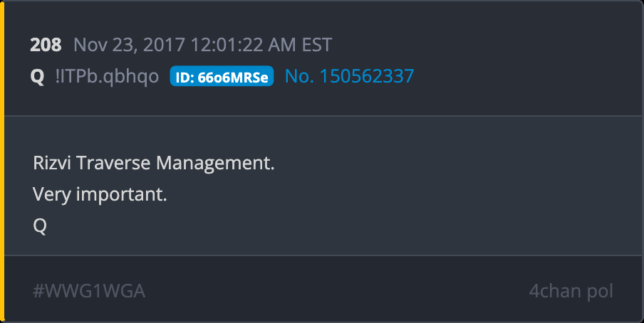Click the yellow accent bar on left edge
Viewport: 644px width, 323px height.
click(2, 161)
